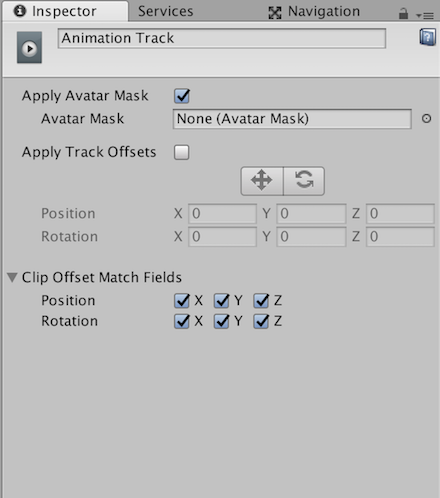Open the Avatar Mask object picker circle
440x498 pixels.
pyautogui.click(x=426, y=119)
